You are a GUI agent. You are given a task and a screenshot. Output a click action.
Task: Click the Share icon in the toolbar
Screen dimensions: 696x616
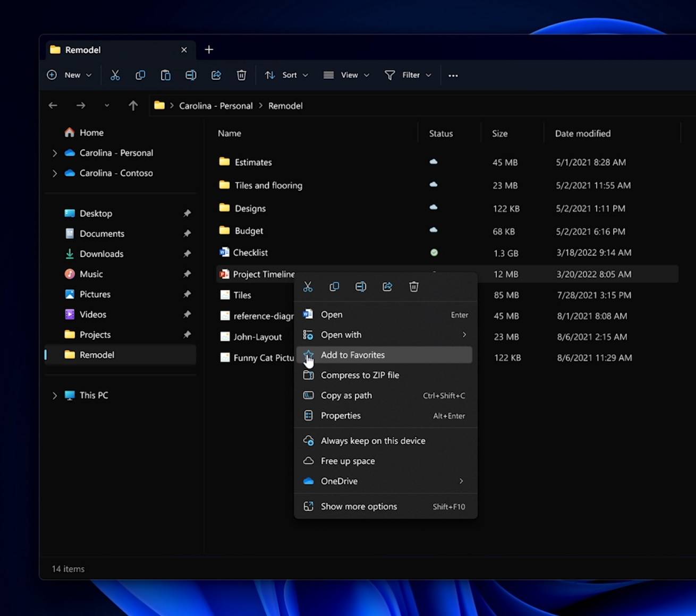(x=216, y=75)
